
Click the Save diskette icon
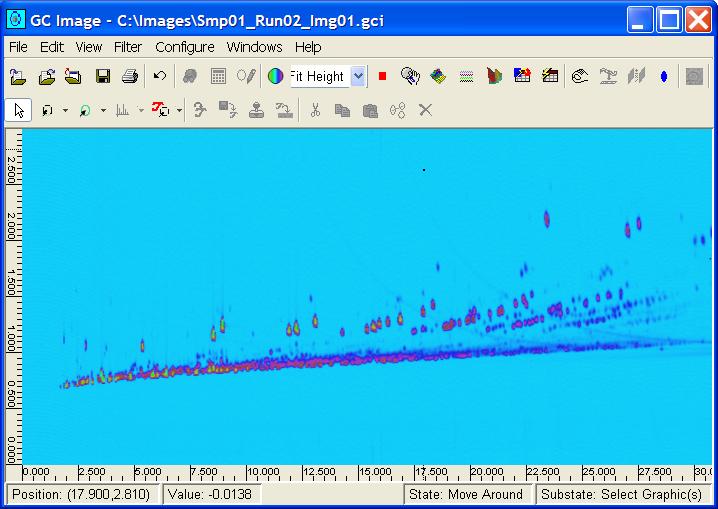tap(102, 76)
